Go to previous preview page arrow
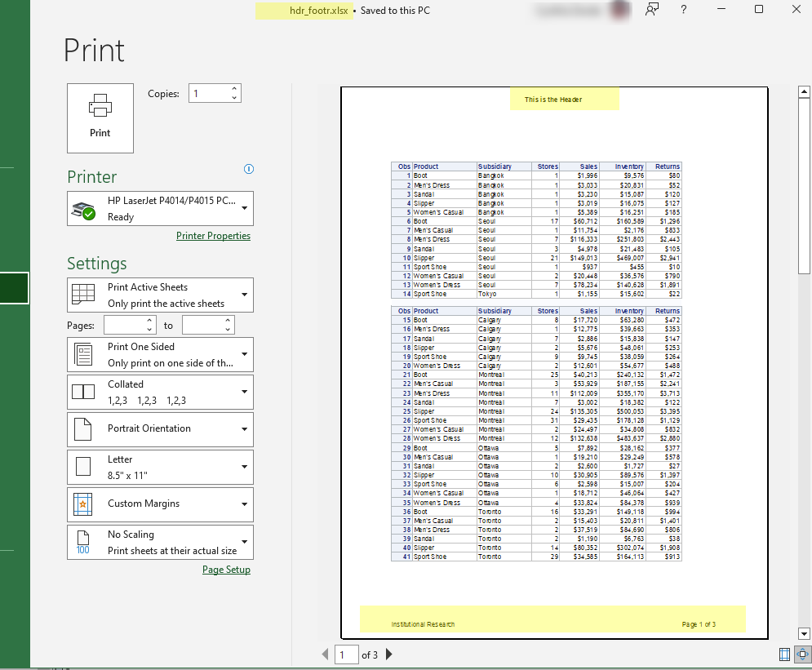 click(x=326, y=654)
